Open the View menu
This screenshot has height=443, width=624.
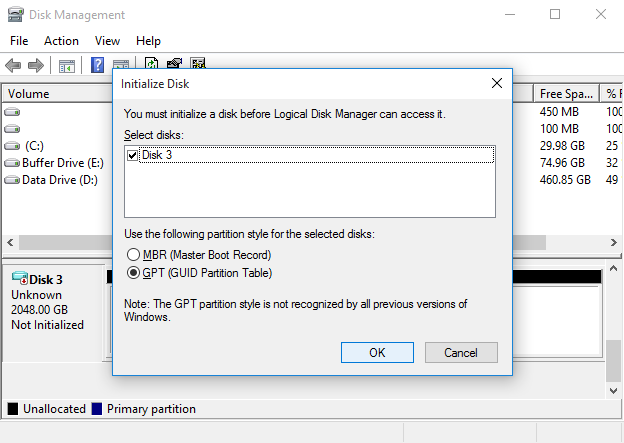[x=107, y=41]
